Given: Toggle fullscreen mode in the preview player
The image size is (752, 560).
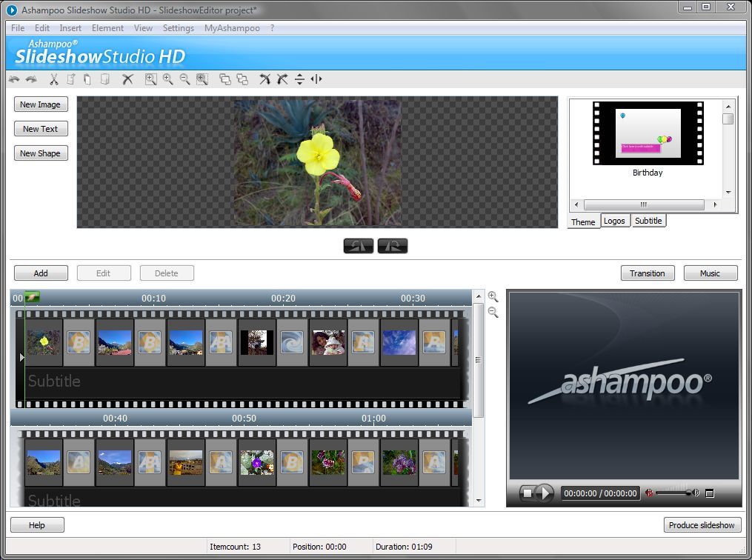Looking at the screenshot, I should coord(711,493).
